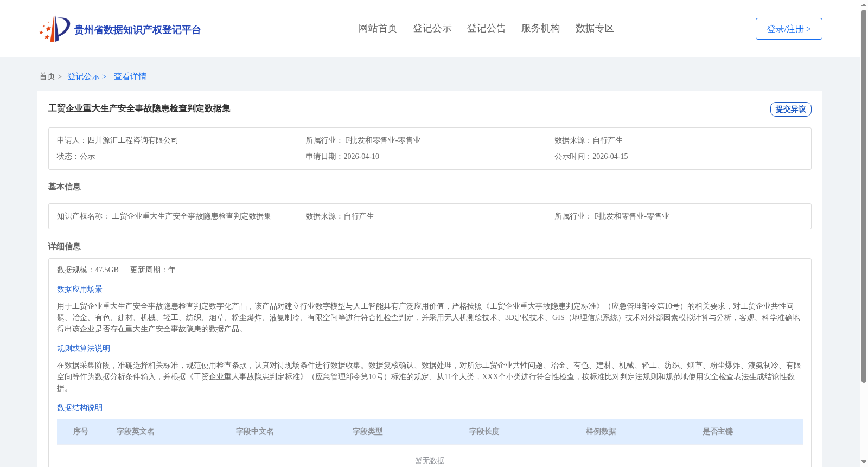
Task: Click the 字段中文名 column header
Action: (255, 432)
